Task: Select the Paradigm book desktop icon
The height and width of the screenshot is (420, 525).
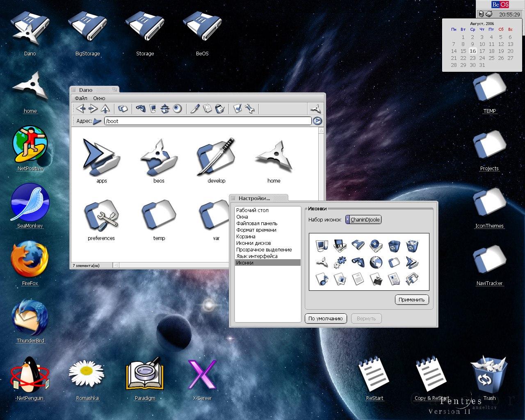Action: pyautogui.click(x=145, y=378)
